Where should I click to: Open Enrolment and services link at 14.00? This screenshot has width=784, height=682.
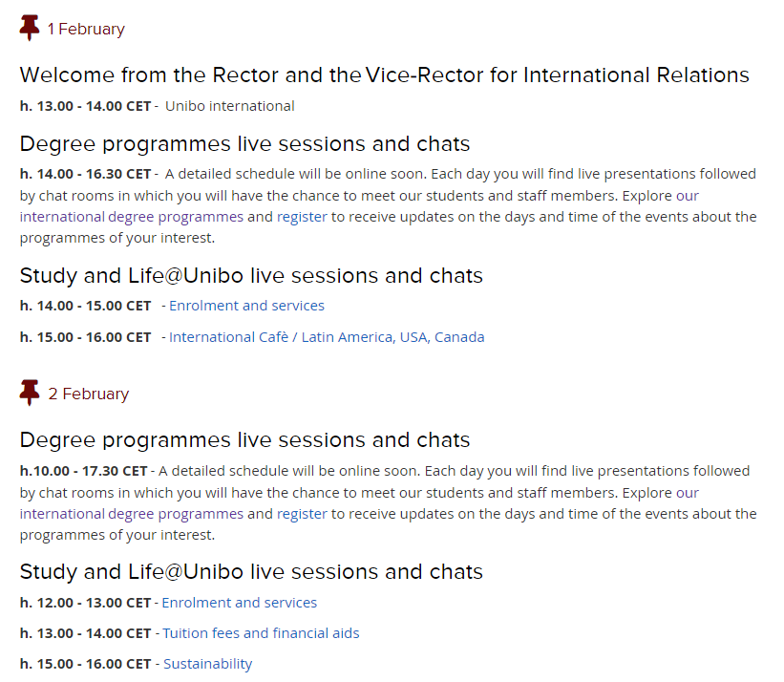click(x=246, y=306)
